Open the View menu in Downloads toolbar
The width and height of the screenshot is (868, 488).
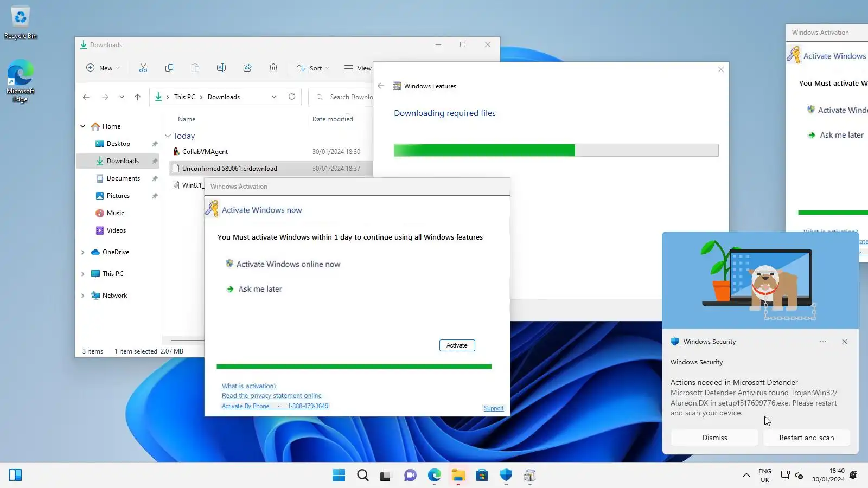[358, 68]
